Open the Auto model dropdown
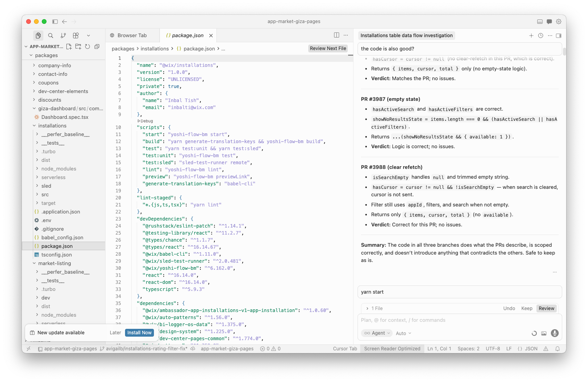The width and height of the screenshot is (588, 382). (404, 334)
